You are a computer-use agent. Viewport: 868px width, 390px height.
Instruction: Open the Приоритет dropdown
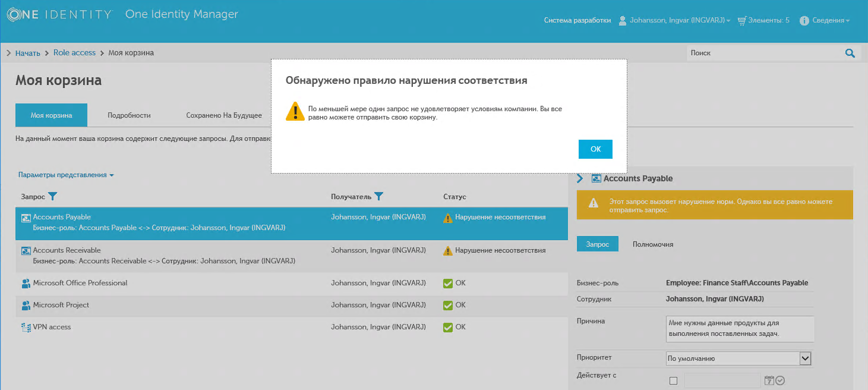738,358
